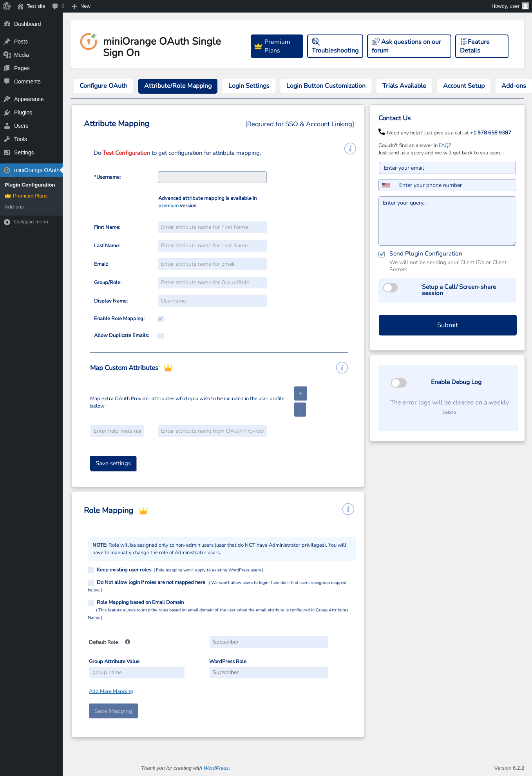Turn on Enable Debug Log switch
This screenshot has height=776, width=532.
tap(399, 383)
